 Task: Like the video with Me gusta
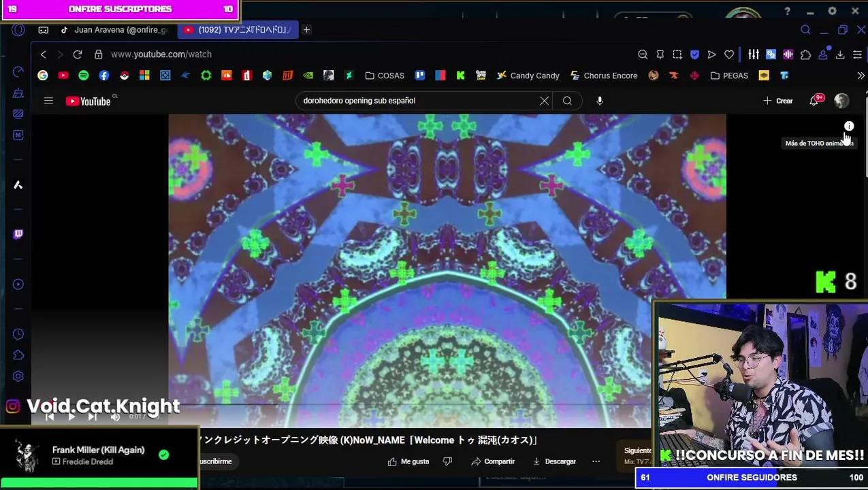coord(408,461)
